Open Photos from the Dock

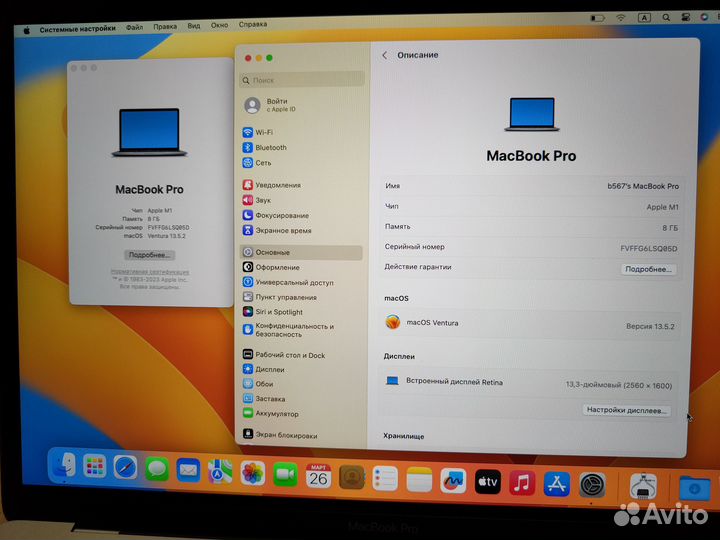[253, 473]
